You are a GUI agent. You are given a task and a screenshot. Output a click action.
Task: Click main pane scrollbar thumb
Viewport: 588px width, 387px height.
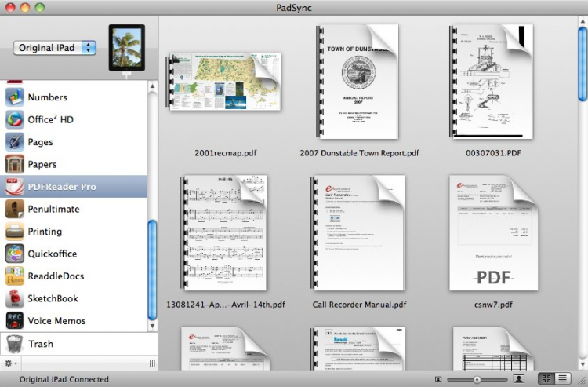click(583, 64)
